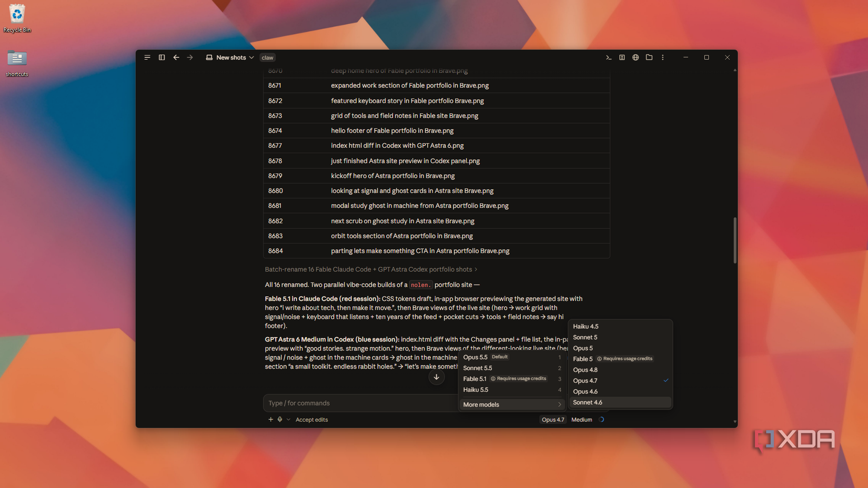Click the info icon beside Fable 5.1
Screen dimensions: 868x488
point(493,379)
